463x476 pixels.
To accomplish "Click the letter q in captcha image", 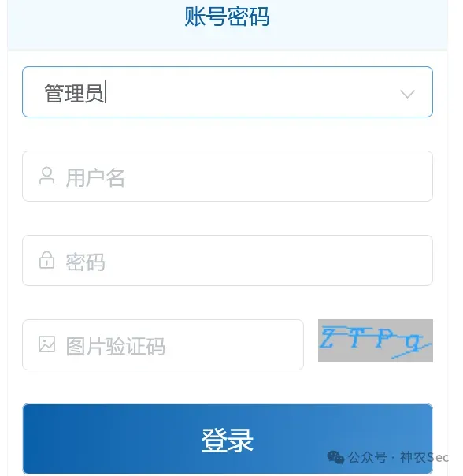I will [x=413, y=343].
